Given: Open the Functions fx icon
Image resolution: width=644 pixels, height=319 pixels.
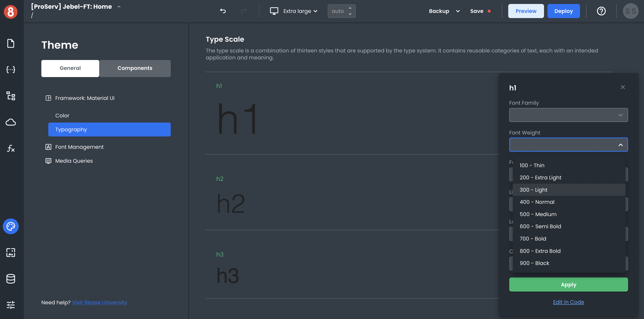Looking at the screenshot, I should point(11,148).
